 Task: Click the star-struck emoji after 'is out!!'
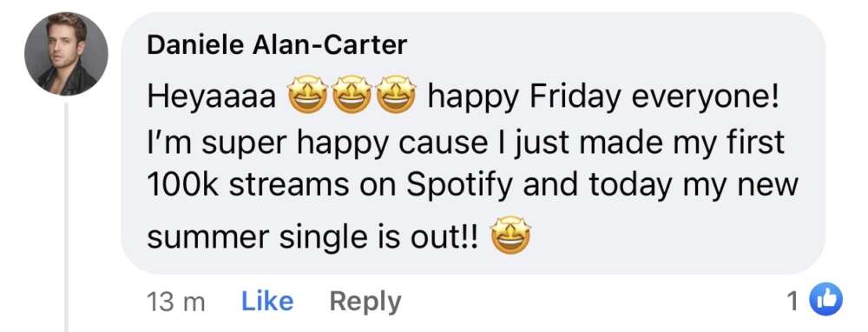511,235
